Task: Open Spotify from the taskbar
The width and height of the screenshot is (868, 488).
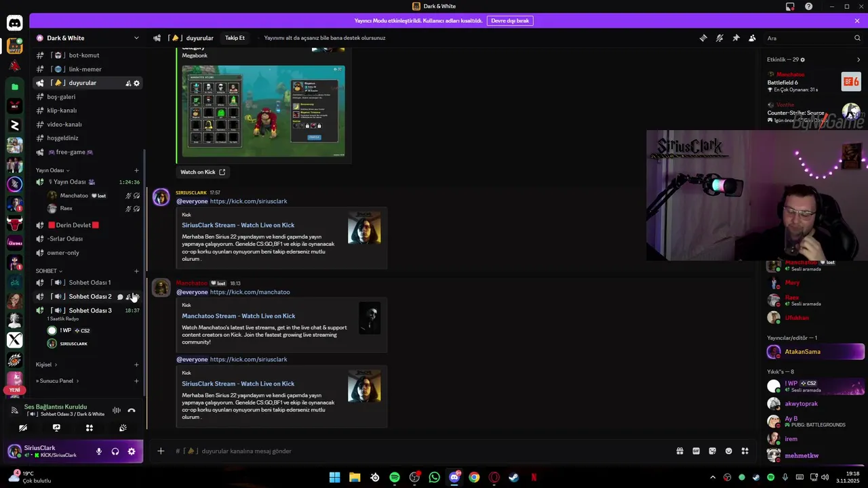Action: [x=395, y=477]
